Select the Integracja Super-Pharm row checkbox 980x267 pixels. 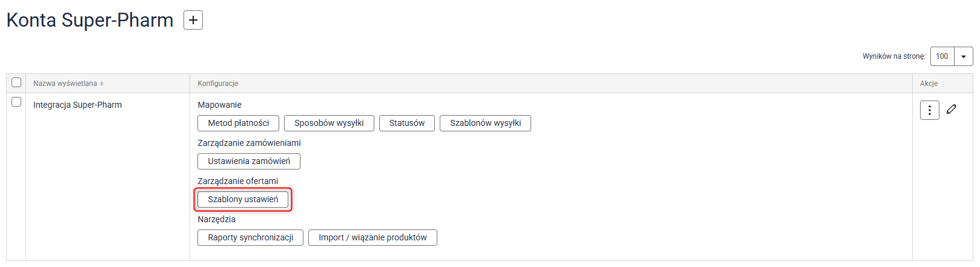click(16, 102)
